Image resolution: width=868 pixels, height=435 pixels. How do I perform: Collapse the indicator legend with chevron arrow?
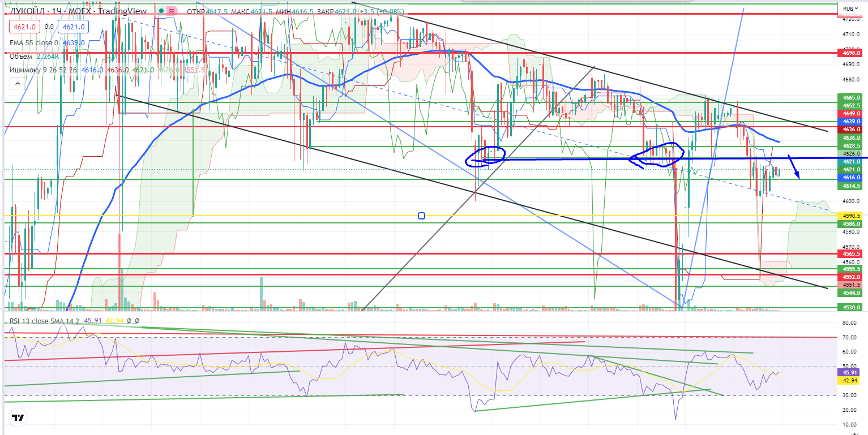pos(17,84)
